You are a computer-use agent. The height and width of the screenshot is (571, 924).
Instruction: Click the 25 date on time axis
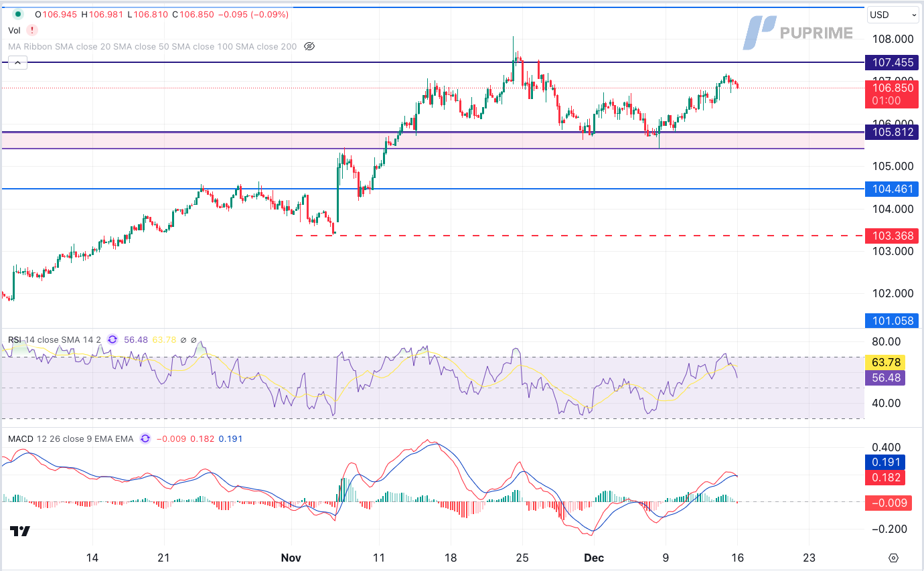pos(522,558)
